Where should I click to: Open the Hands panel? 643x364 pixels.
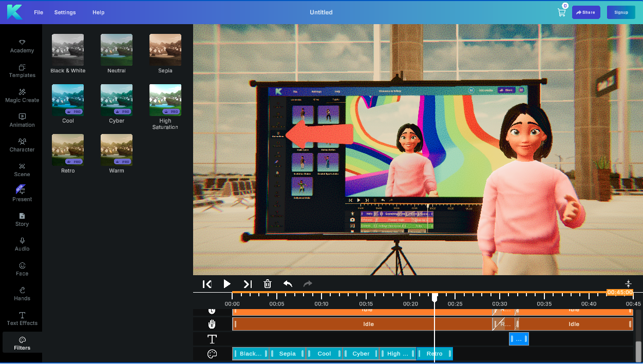(22, 294)
